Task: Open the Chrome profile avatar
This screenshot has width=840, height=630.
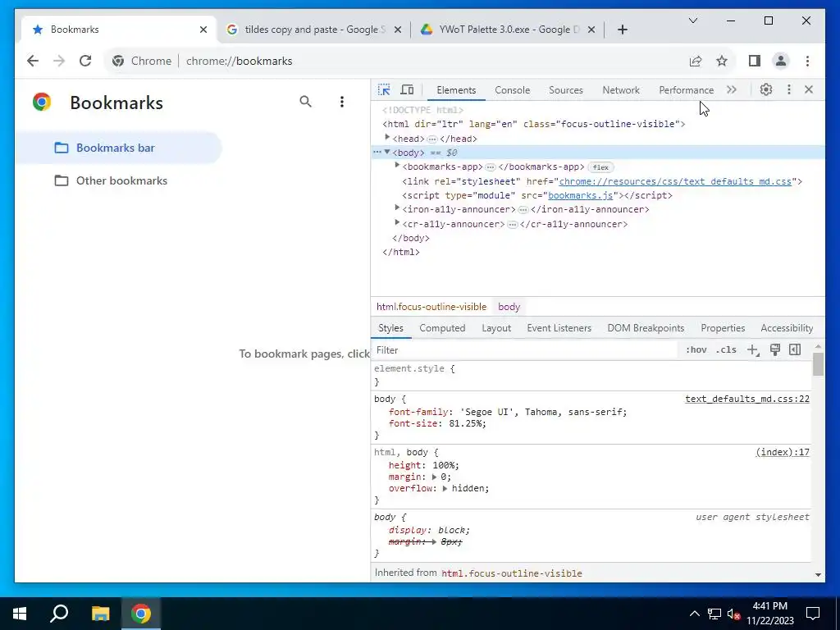Action: pyautogui.click(x=781, y=61)
